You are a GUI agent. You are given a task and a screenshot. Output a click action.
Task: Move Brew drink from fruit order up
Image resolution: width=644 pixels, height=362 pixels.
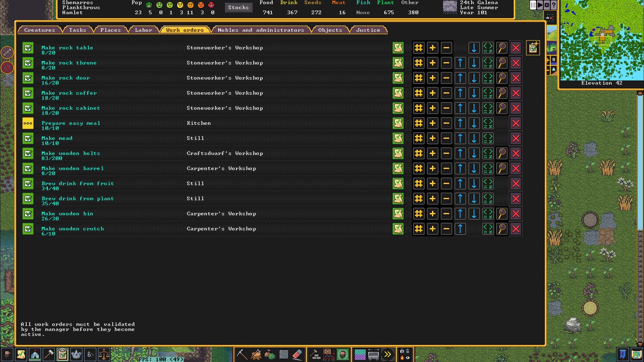pos(460,184)
